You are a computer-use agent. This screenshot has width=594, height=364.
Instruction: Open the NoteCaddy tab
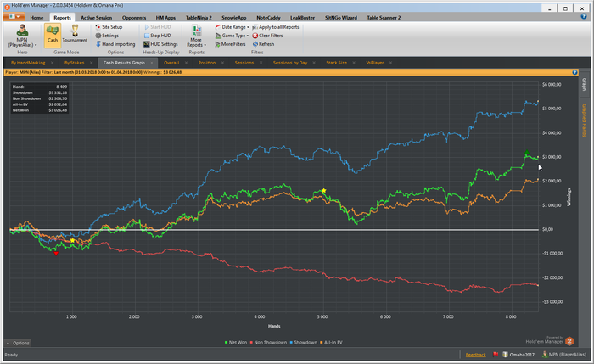[x=268, y=18]
